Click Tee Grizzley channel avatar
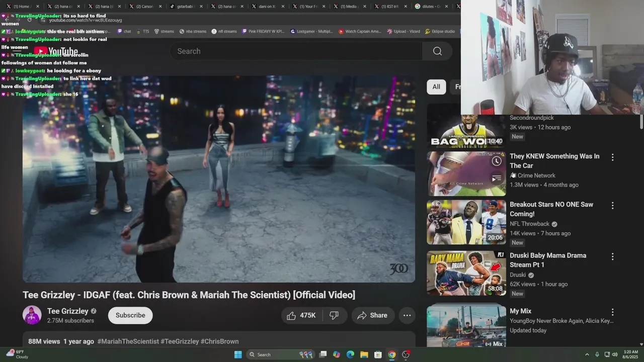The width and height of the screenshot is (644, 362). tap(32, 315)
